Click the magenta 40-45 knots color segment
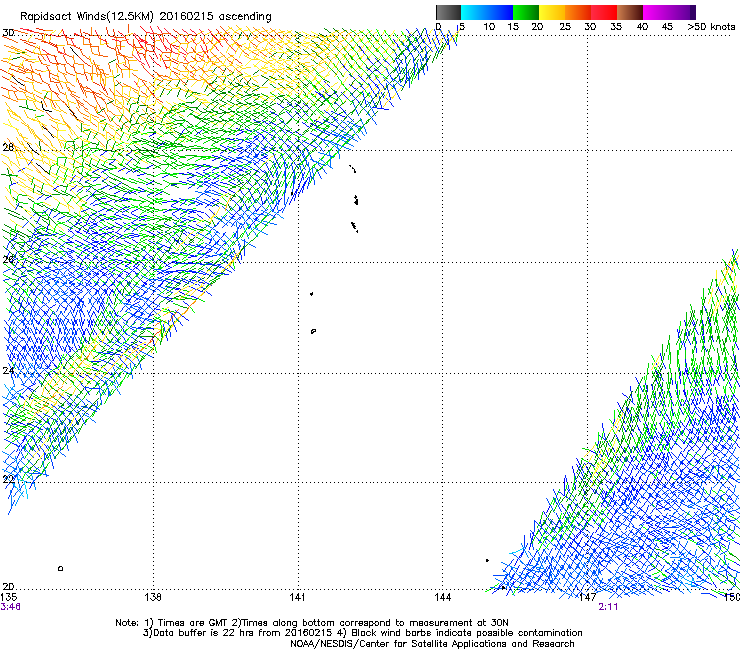Image resolution: width=740 pixels, height=650 pixels. [x=656, y=12]
